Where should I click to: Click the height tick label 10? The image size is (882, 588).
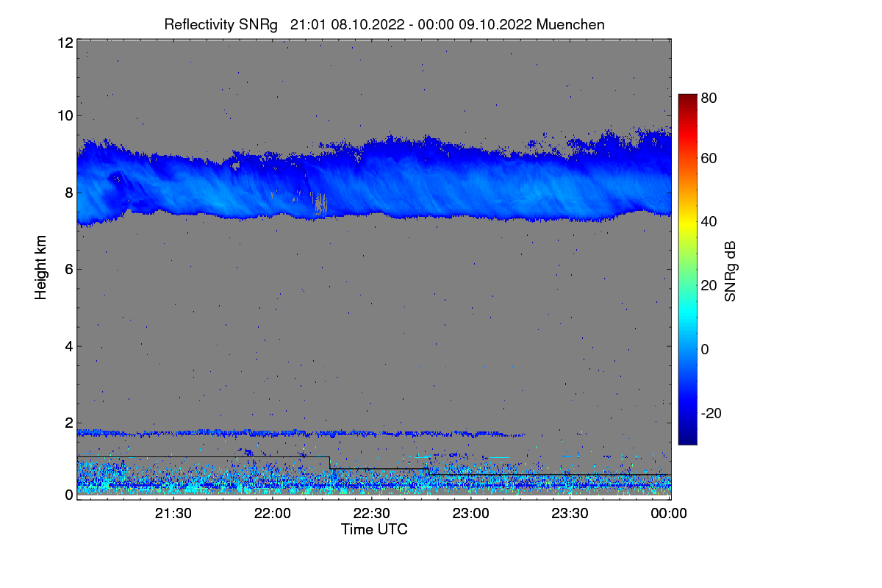point(65,115)
